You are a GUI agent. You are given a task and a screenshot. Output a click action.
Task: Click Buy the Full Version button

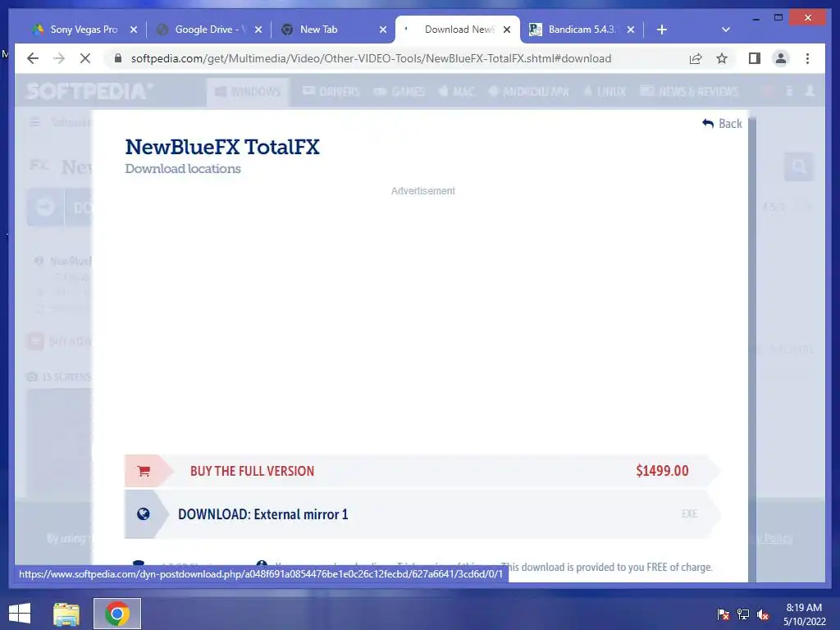point(422,471)
